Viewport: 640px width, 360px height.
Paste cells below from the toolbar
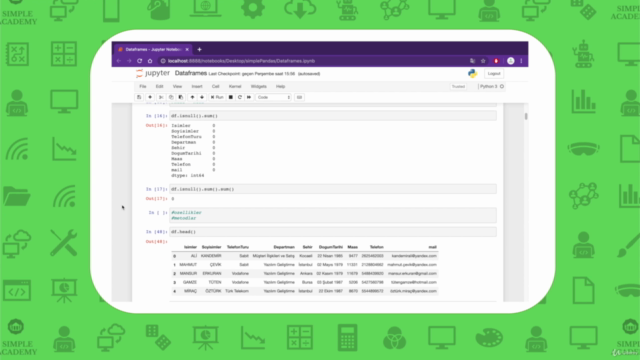pos(181,97)
